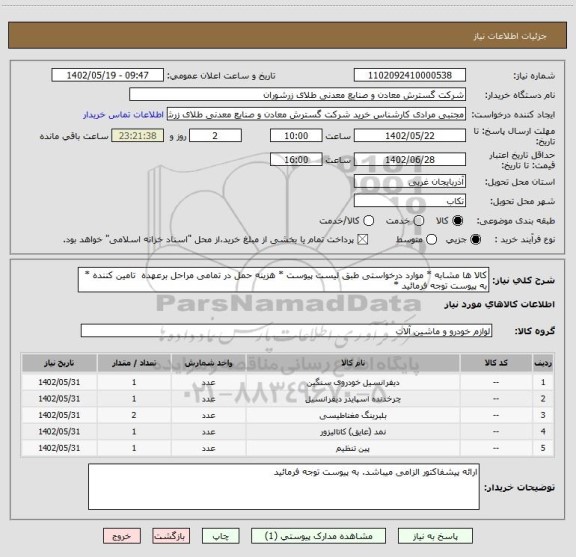Click the توضیحات خریدار text area
This screenshot has width=576, height=557.
(x=284, y=486)
